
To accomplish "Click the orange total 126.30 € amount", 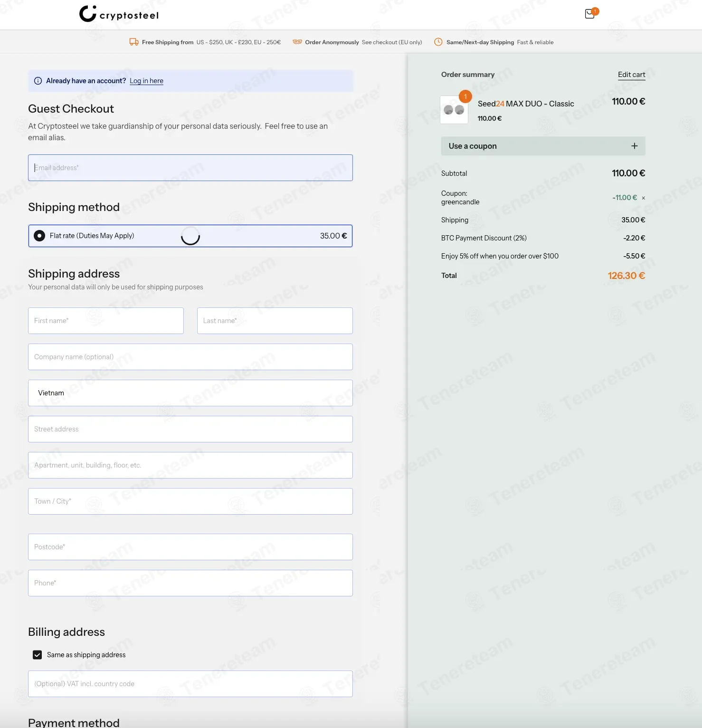I will (x=626, y=276).
